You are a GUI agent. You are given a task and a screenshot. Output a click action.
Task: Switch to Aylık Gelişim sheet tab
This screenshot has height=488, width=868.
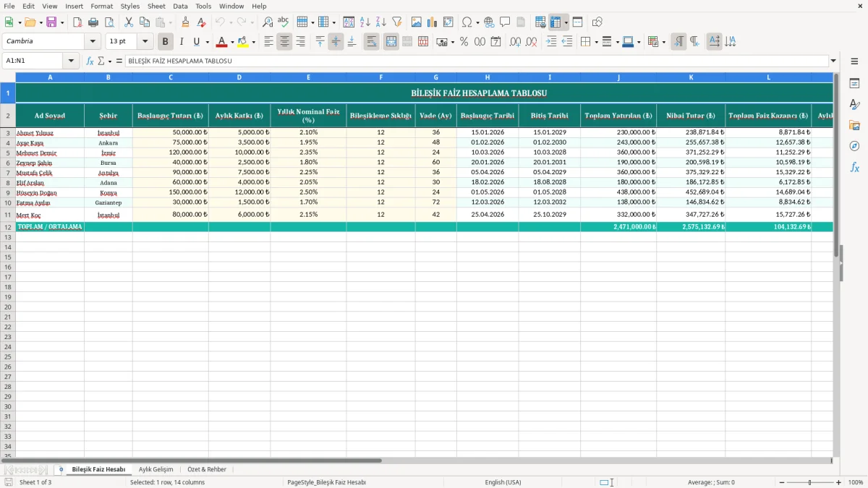pyautogui.click(x=156, y=469)
